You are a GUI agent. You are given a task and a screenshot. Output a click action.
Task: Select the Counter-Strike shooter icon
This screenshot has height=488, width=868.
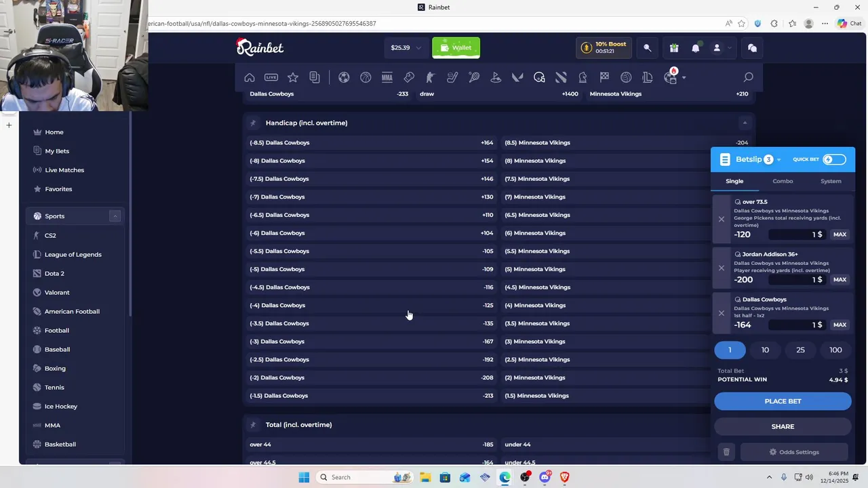[430, 77]
